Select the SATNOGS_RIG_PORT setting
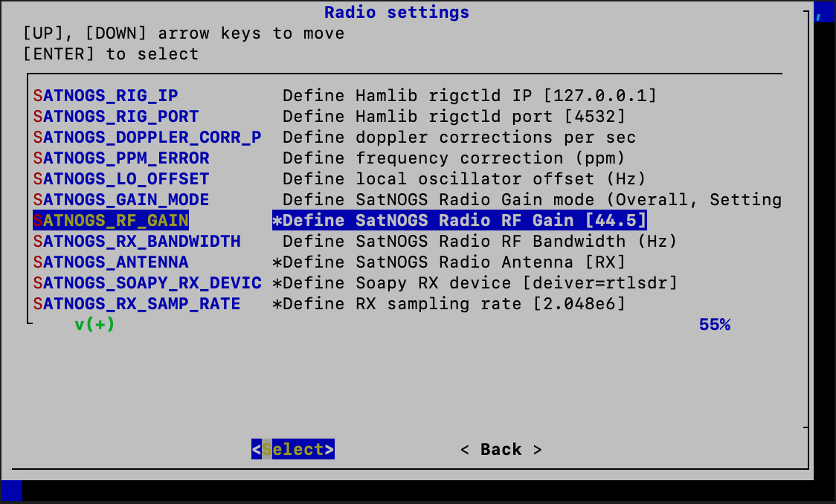 pyautogui.click(x=115, y=116)
